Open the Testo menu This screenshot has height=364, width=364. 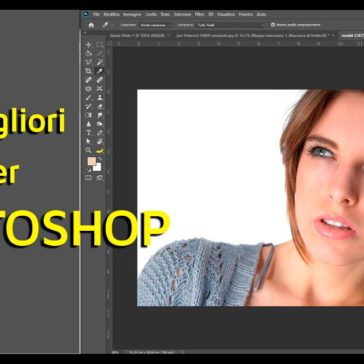point(165,14)
